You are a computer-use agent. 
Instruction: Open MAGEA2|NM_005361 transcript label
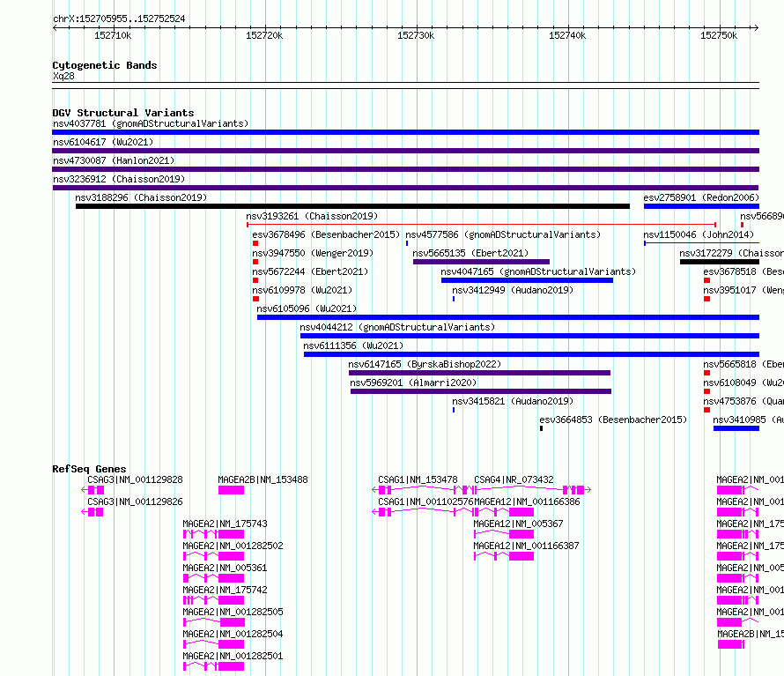point(225,568)
